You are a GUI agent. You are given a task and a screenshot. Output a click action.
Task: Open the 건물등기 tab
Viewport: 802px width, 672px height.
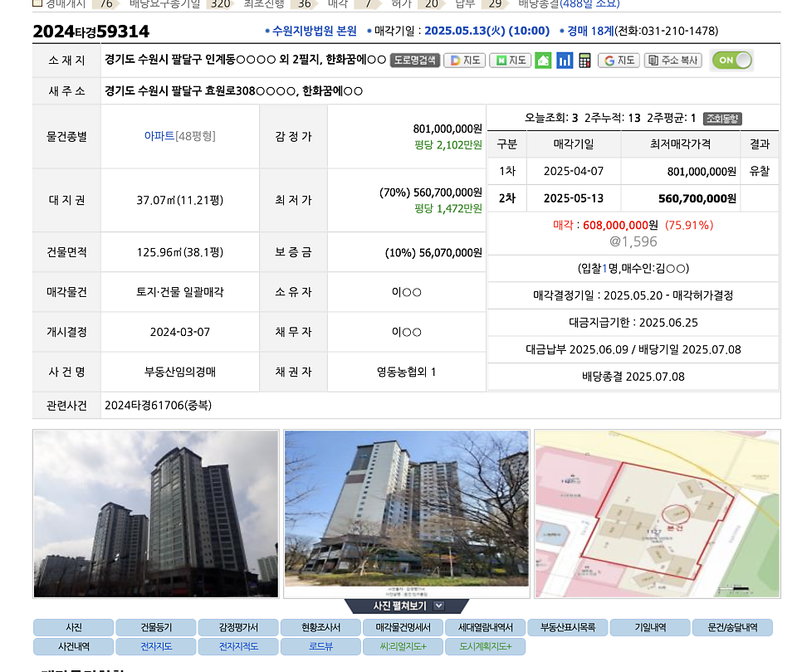155,628
